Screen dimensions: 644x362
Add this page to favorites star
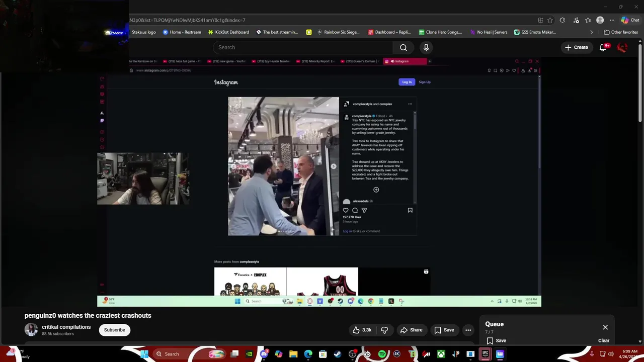[x=550, y=20]
